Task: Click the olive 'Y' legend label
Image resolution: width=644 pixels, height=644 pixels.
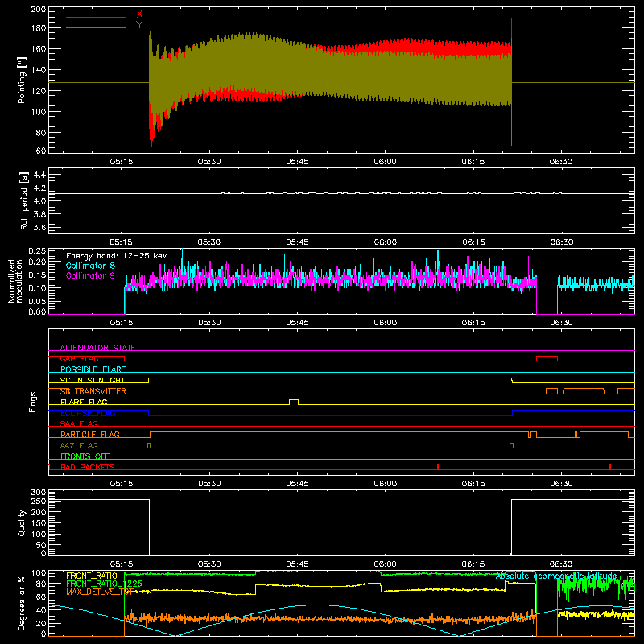Action: coord(139,25)
